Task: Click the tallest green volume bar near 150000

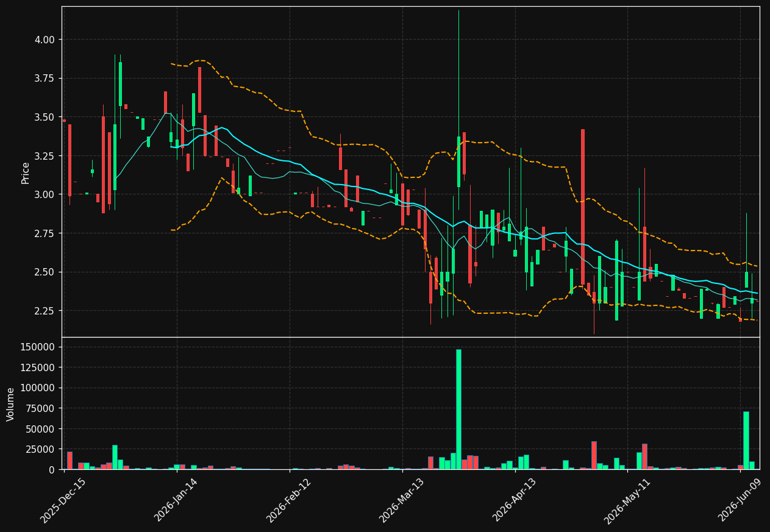Action: coord(458,409)
